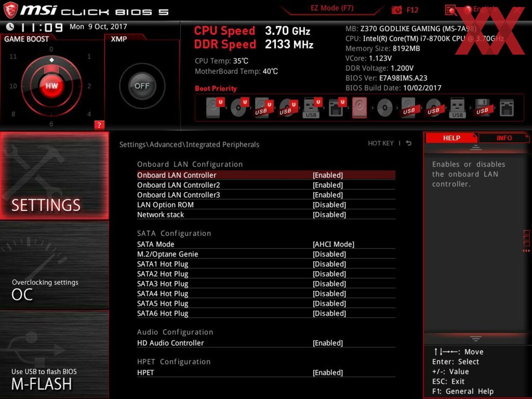The height and width of the screenshot is (399, 532).
Task: Expand help panel using bottom handle
Action: [x=476, y=338]
